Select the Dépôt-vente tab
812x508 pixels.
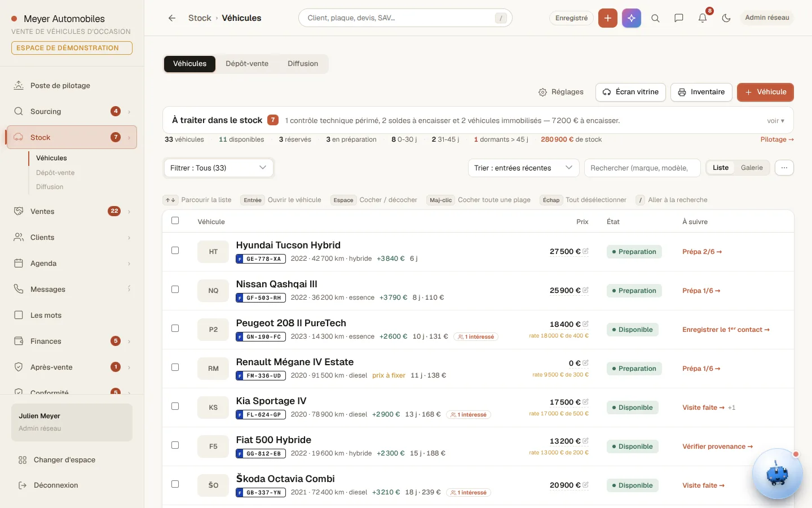pos(247,64)
